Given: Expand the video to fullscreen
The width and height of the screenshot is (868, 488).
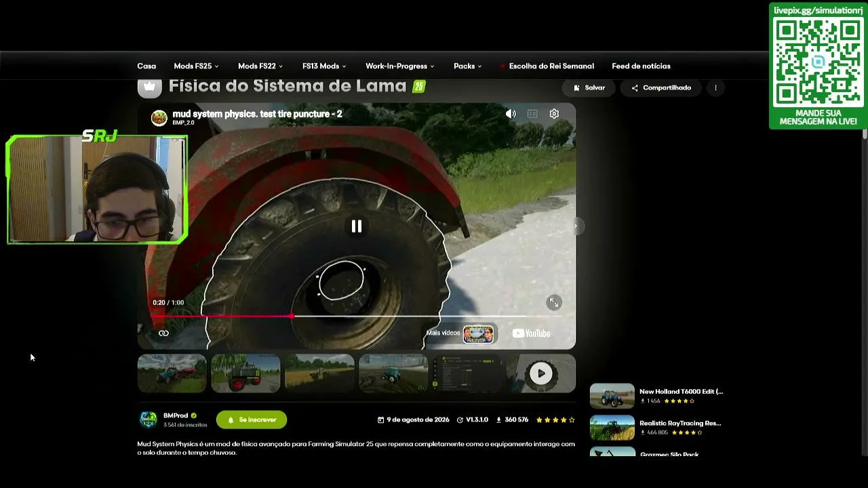Looking at the screenshot, I should coord(554,303).
